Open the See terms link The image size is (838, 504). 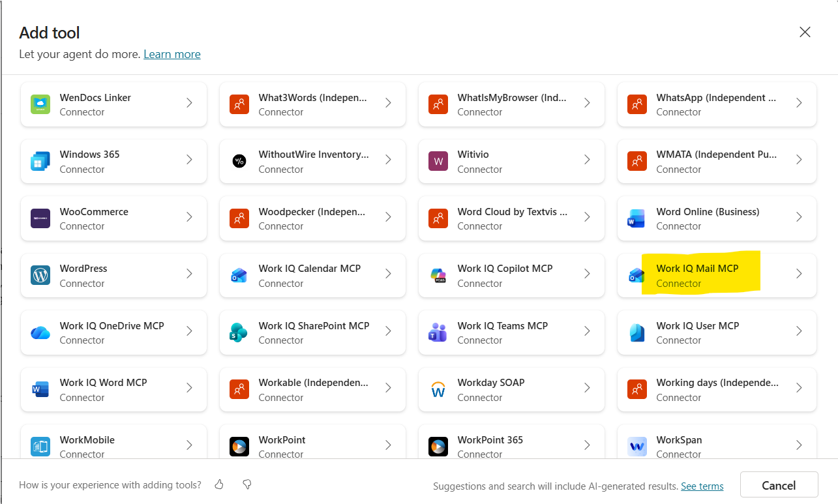pos(702,486)
